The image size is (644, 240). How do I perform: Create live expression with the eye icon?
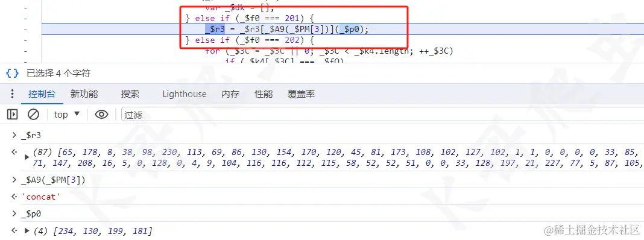pos(101,114)
